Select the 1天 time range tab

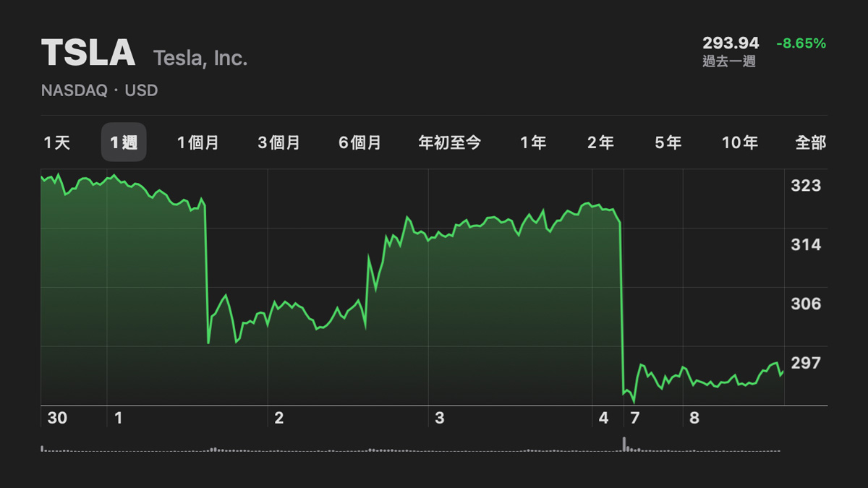[x=57, y=142]
